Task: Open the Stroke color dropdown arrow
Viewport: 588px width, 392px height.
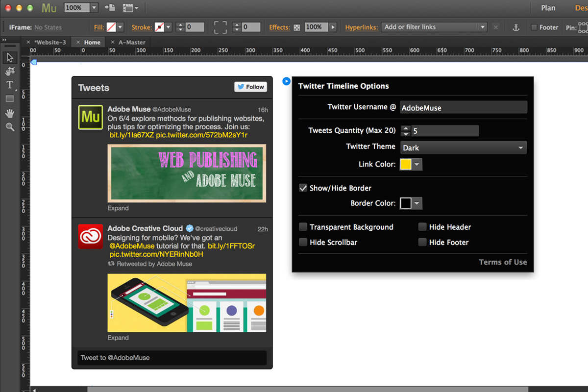Action: 169,27
